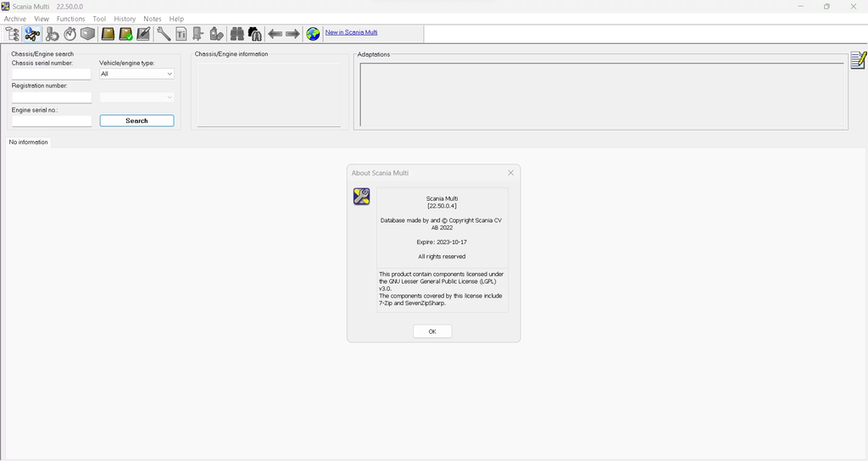868x461 pixels.
Task: Click the tree structure icon in toolbar
Action: point(12,34)
